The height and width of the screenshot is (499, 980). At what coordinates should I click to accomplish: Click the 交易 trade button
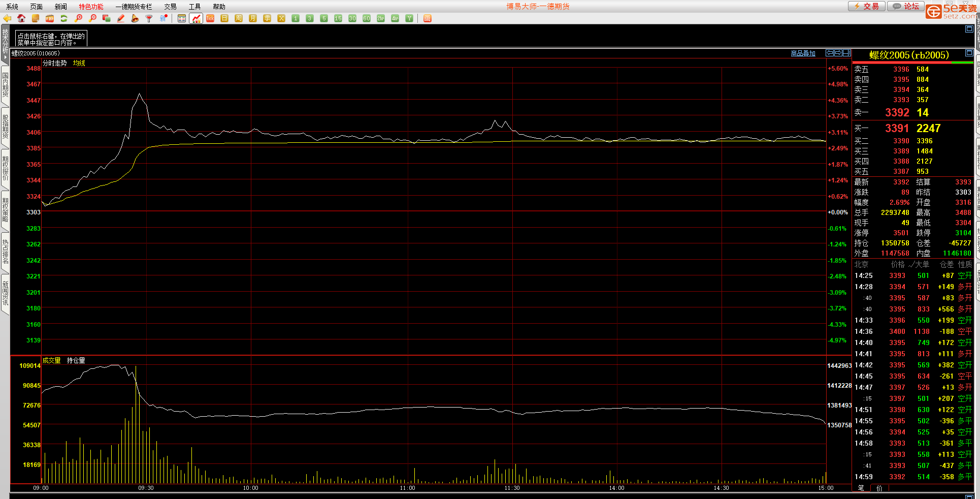click(867, 6)
